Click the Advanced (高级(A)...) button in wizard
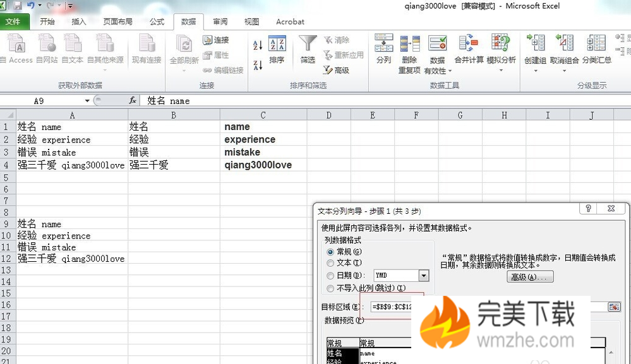 click(x=530, y=277)
